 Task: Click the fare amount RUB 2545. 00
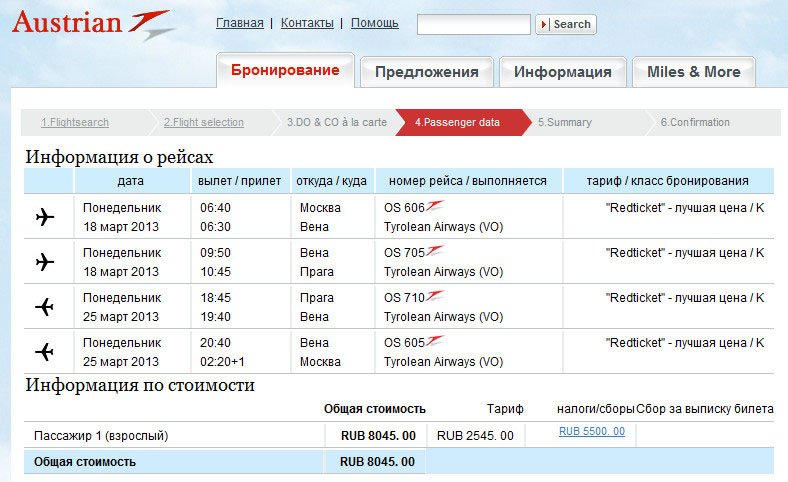475,436
